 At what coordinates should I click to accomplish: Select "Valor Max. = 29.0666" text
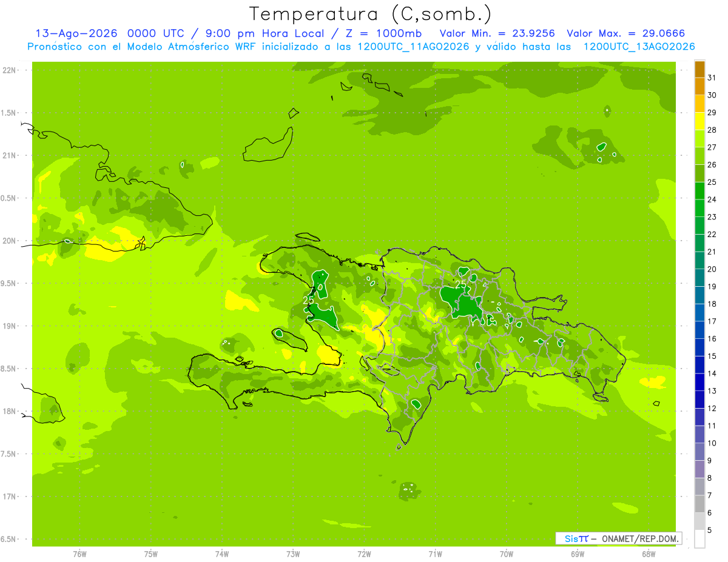[x=625, y=33]
